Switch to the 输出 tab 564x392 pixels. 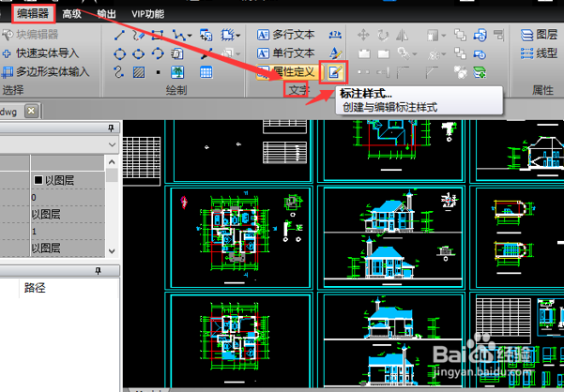pos(106,14)
